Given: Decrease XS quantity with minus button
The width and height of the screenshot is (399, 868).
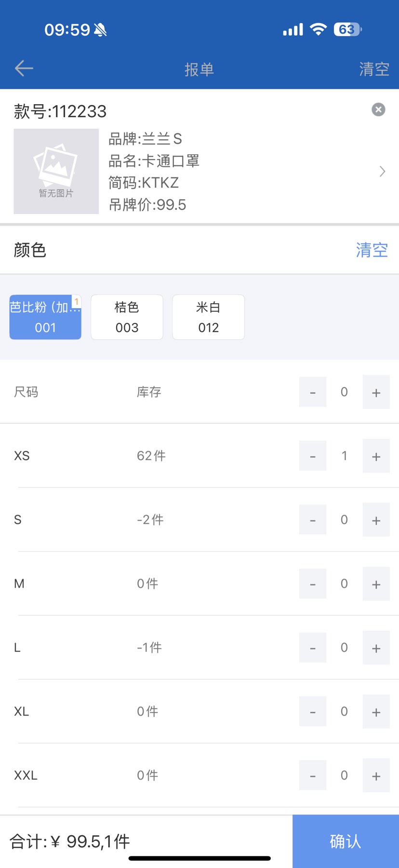Looking at the screenshot, I should [x=313, y=456].
